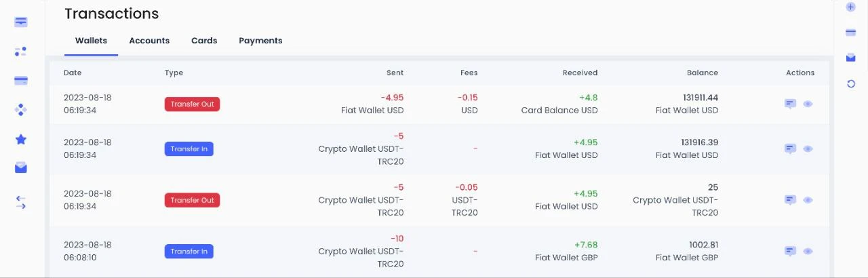Switch to the Payments tab
Viewport: 868px width, 278px height.
(x=260, y=41)
